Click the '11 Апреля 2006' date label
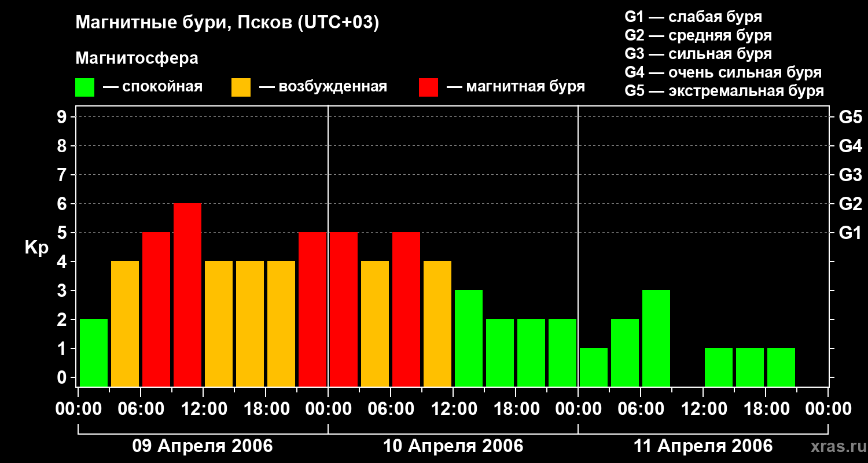This screenshot has width=868, height=463. (x=703, y=446)
